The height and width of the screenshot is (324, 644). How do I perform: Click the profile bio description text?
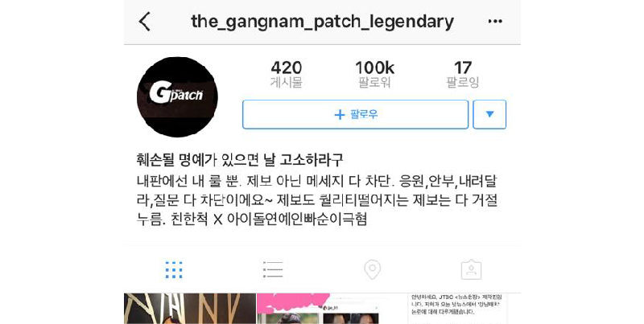click(317, 200)
